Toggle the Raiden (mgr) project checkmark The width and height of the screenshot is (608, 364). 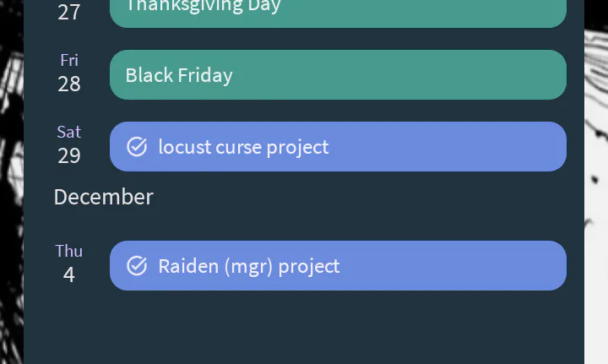pos(137,266)
